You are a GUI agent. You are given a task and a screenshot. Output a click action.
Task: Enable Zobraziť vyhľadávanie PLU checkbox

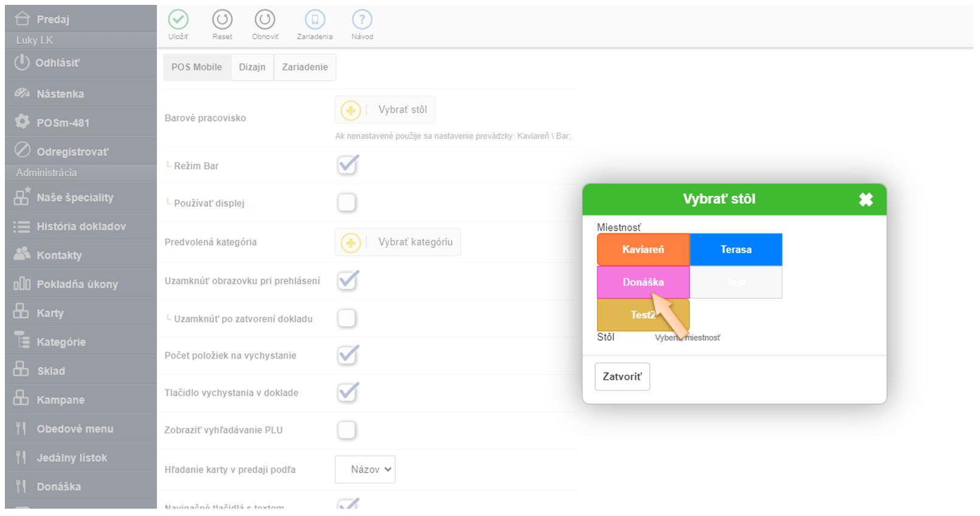pyautogui.click(x=347, y=430)
